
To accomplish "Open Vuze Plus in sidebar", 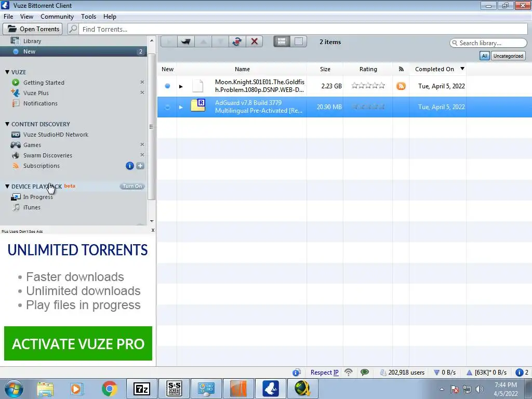I will (x=36, y=92).
